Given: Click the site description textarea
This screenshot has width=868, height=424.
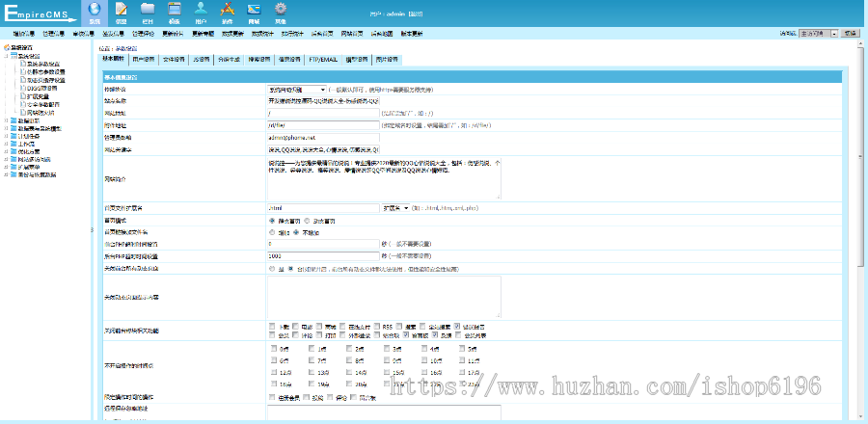Looking at the screenshot, I should (384, 178).
